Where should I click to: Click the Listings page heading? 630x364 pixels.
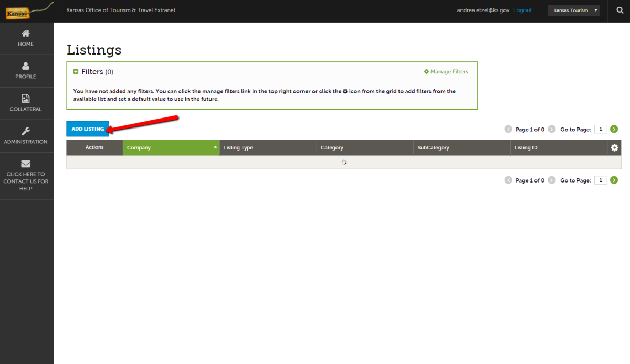(x=94, y=50)
